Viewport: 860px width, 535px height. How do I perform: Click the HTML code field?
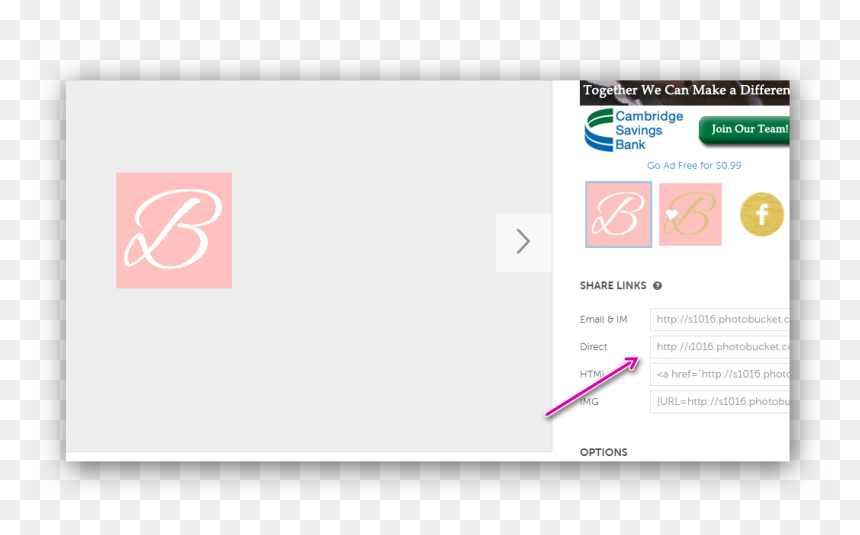(x=720, y=374)
